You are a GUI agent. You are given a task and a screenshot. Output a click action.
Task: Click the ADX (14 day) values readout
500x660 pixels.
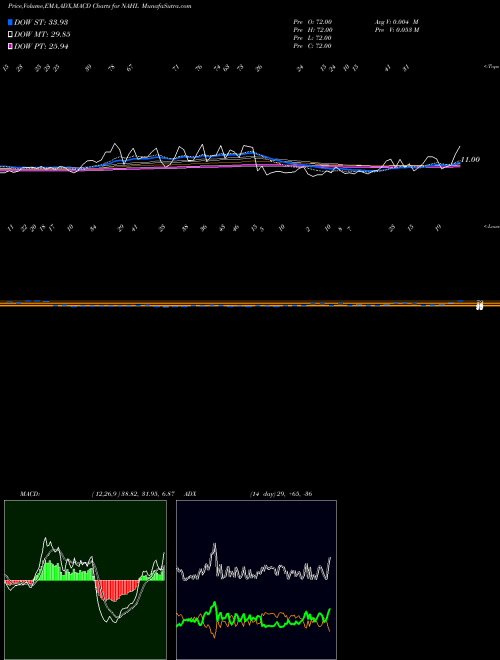click(x=281, y=494)
